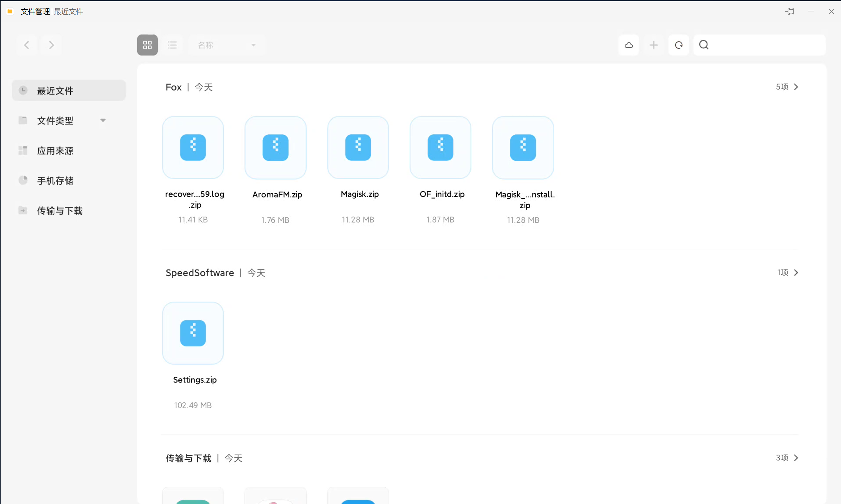This screenshot has width=841, height=504.
Task: Click AromaFM.zip file name
Action: point(277,194)
